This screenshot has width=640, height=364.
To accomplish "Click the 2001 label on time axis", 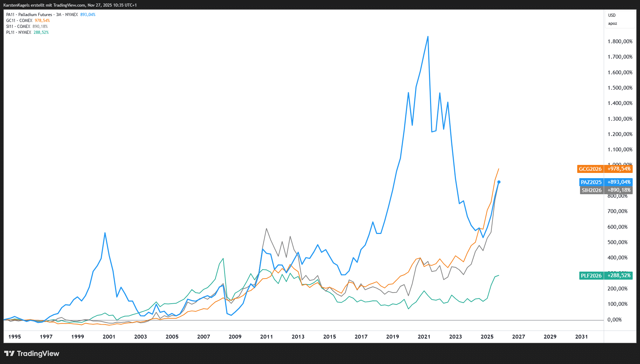I will (x=109, y=337).
